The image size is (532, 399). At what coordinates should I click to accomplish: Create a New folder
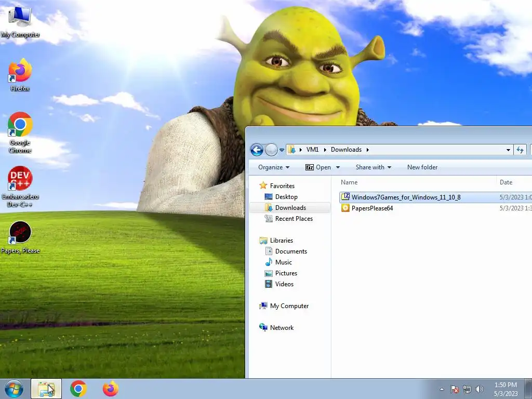coord(422,167)
